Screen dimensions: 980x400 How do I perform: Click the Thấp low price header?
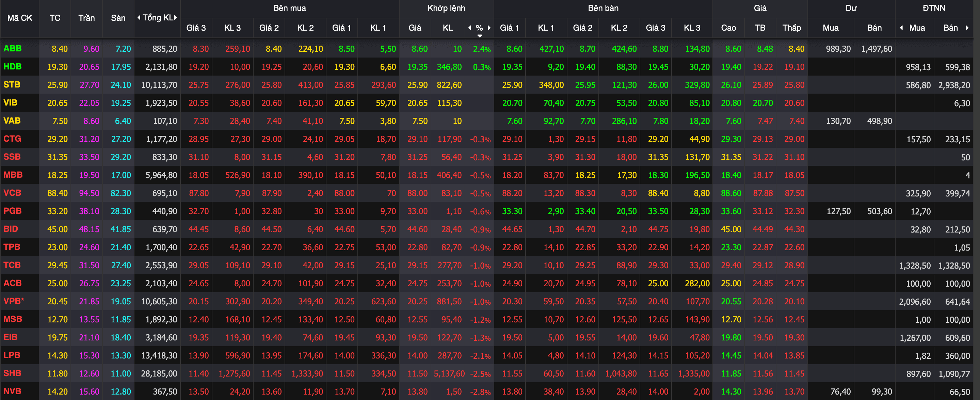click(792, 28)
